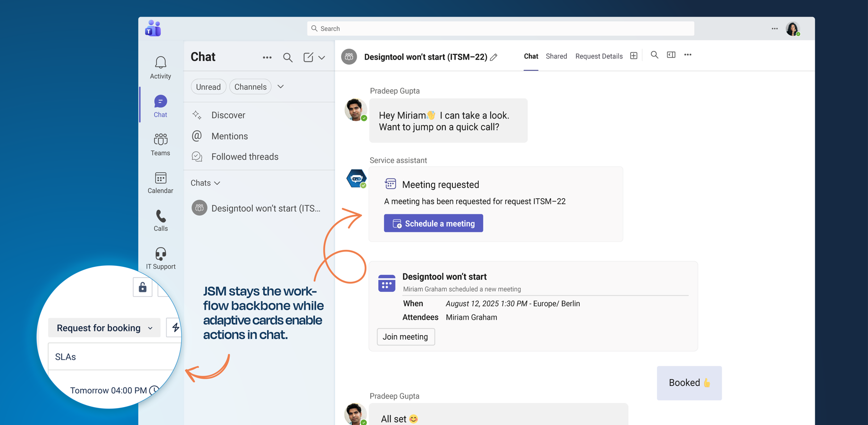Rename the conversation with the pencil icon
Viewport: 868px width, 425px height.
pyautogui.click(x=494, y=57)
